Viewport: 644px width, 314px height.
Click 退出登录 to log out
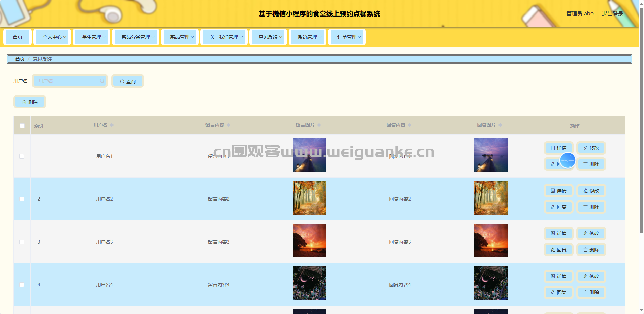click(612, 14)
